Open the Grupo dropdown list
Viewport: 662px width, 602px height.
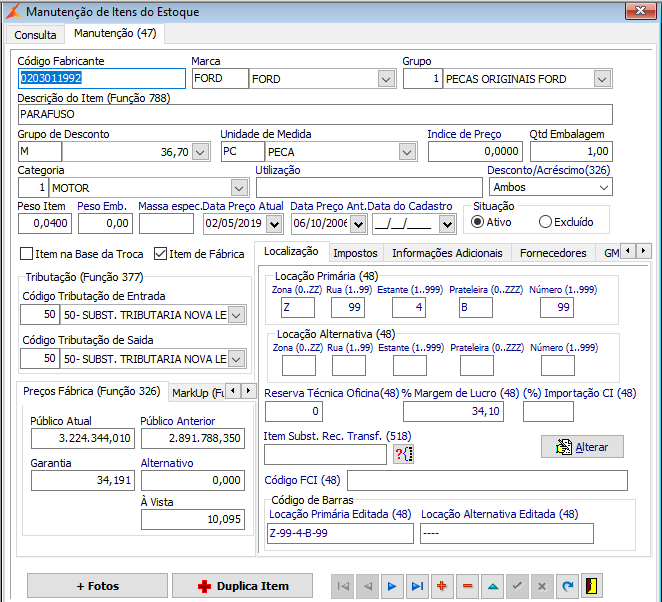(x=601, y=79)
